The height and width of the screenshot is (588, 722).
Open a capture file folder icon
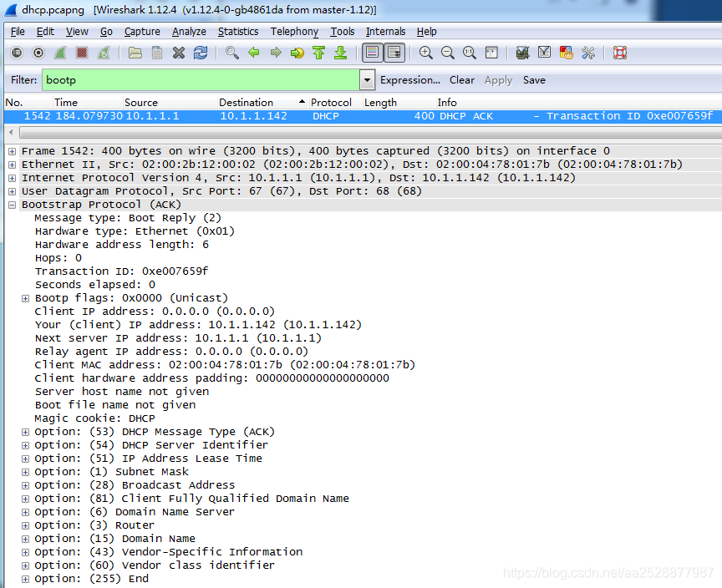tap(135, 53)
